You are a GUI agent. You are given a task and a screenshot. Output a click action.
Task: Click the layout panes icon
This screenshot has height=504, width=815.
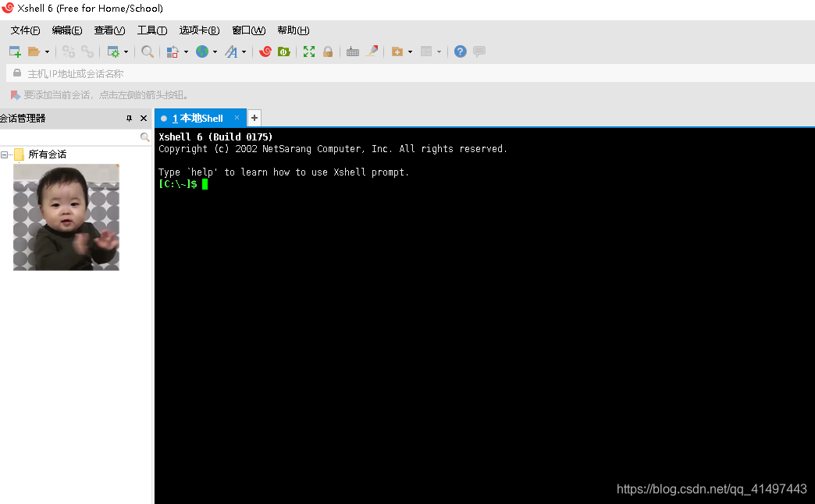426,51
